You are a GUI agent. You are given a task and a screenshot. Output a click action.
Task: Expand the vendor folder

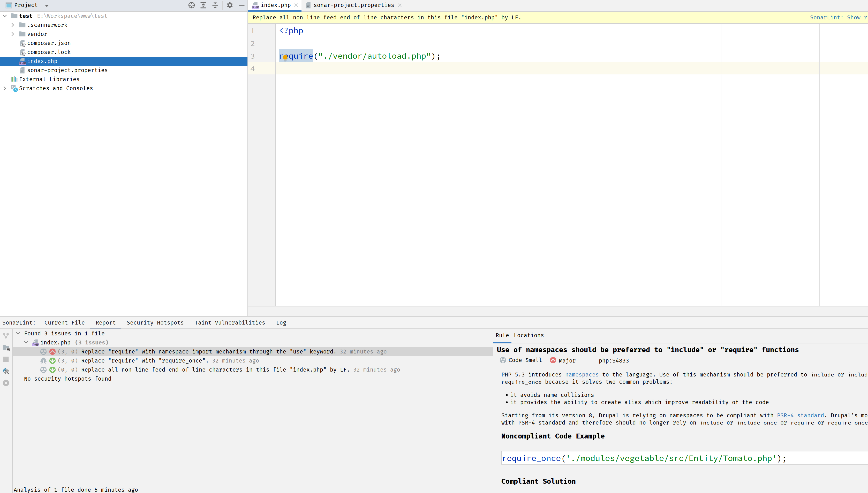tap(12, 34)
